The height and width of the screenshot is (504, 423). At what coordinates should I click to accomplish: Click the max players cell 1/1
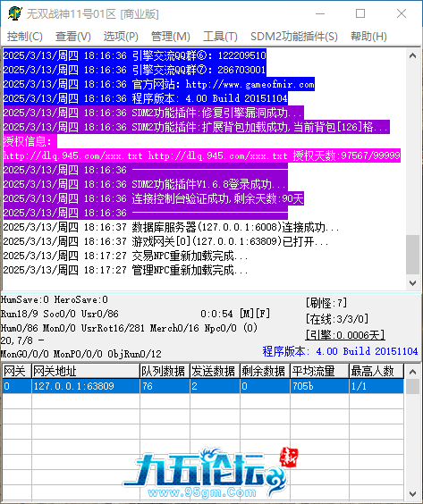pyautogui.click(x=376, y=386)
